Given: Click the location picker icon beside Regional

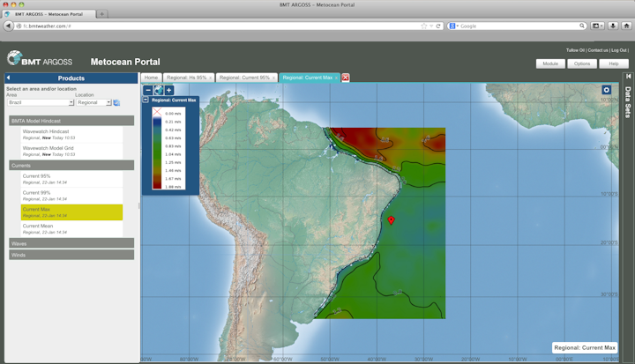Looking at the screenshot, I should tap(116, 102).
